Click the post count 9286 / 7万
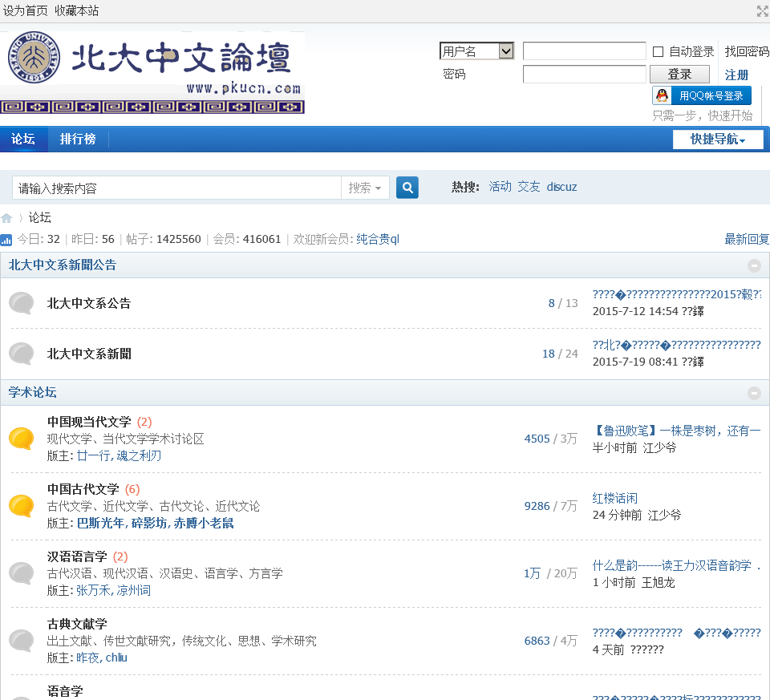The image size is (770, 700). pyautogui.click(x=550, y=506)
